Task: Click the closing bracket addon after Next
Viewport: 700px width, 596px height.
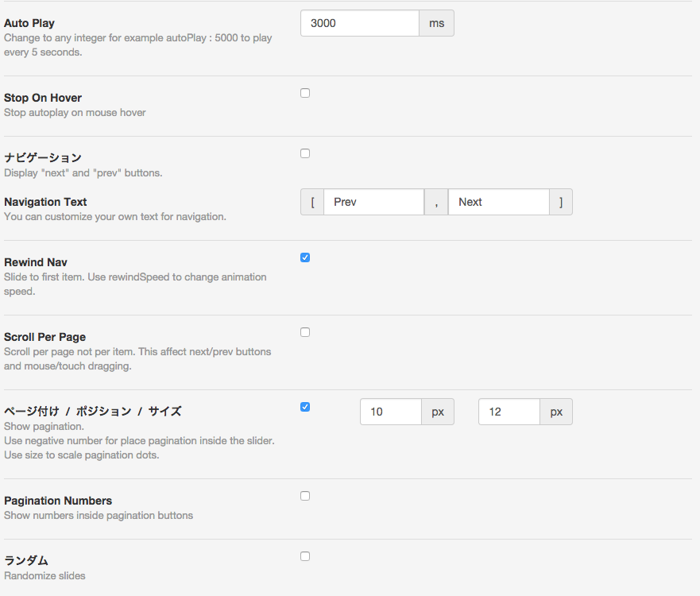Action: pos(561,202)
